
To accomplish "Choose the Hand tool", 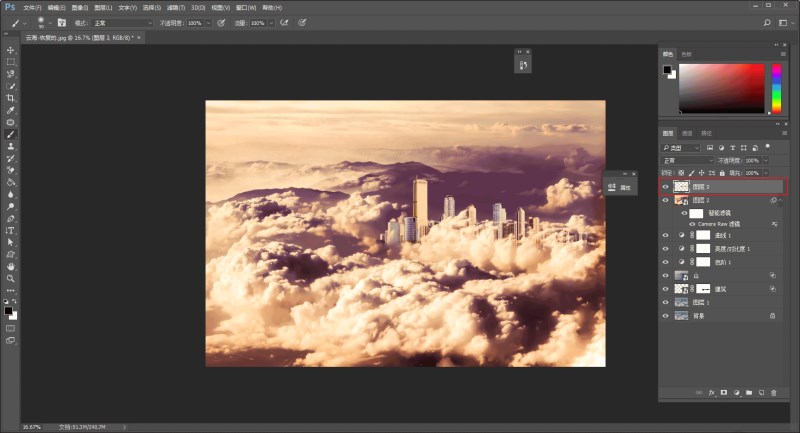I will pos(11,266).
